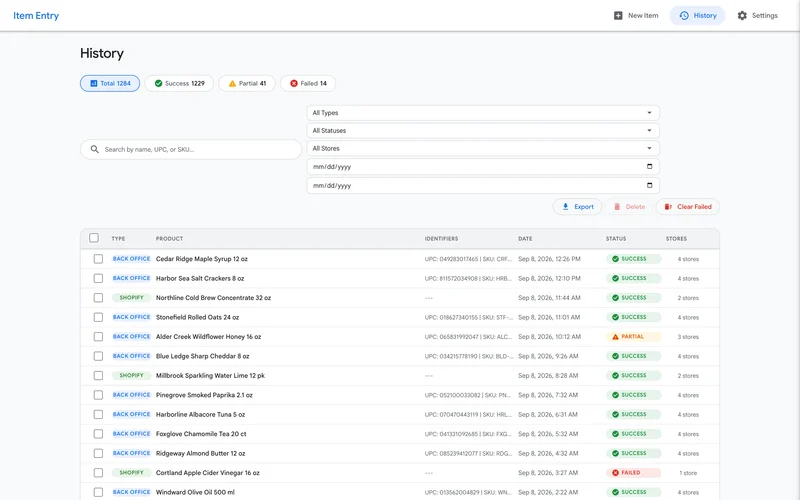The height and width of the screenshot is (500, 800).
Task: Click the success check icon on Cedar Ridge Maple Syrup row
Action: [615, 259]
